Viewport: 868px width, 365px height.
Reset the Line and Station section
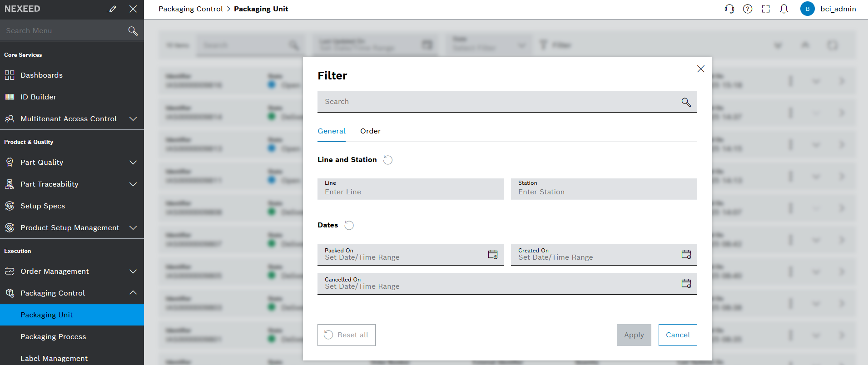coord(388,160)
